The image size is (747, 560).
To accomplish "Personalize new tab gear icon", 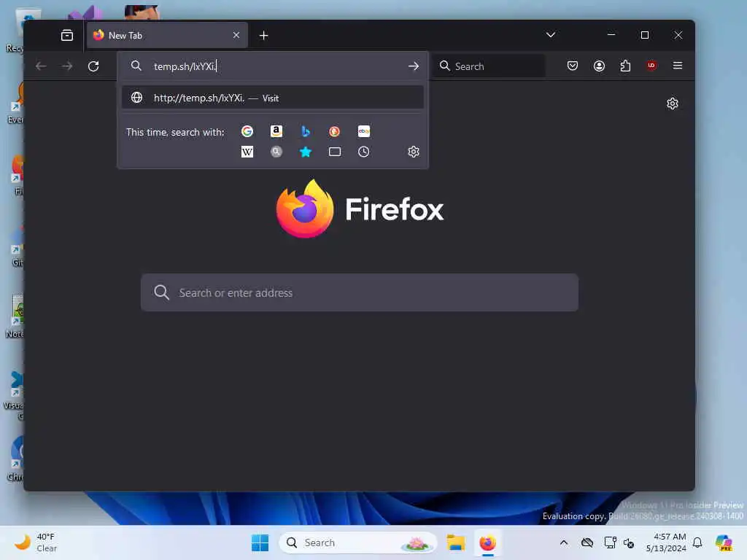I will pyautogui.click(x=672, y=104).
